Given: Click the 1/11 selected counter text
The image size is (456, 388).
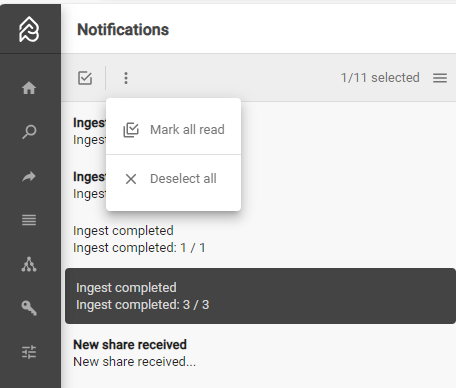Looking at the screenshot, I should [380, 78].
